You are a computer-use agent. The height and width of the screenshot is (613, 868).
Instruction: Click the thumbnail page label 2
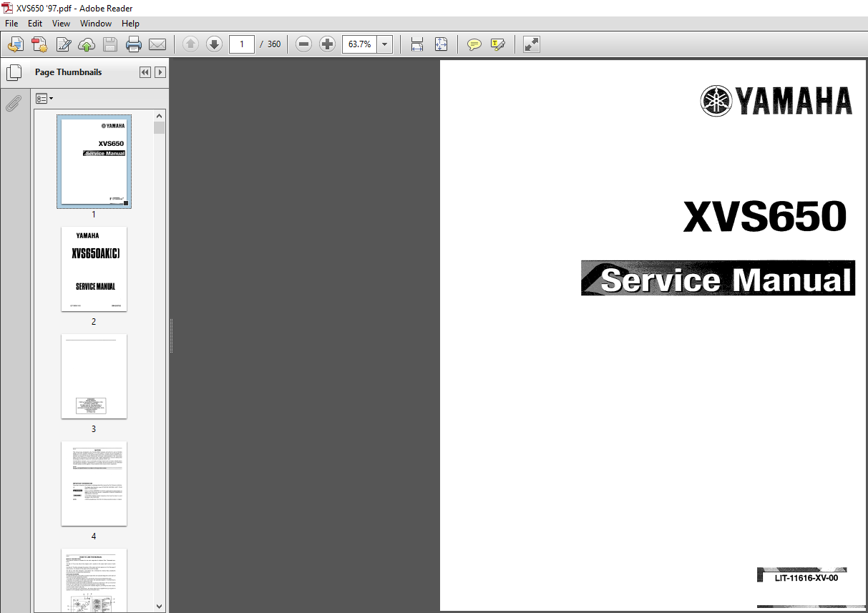coord(94,322)
